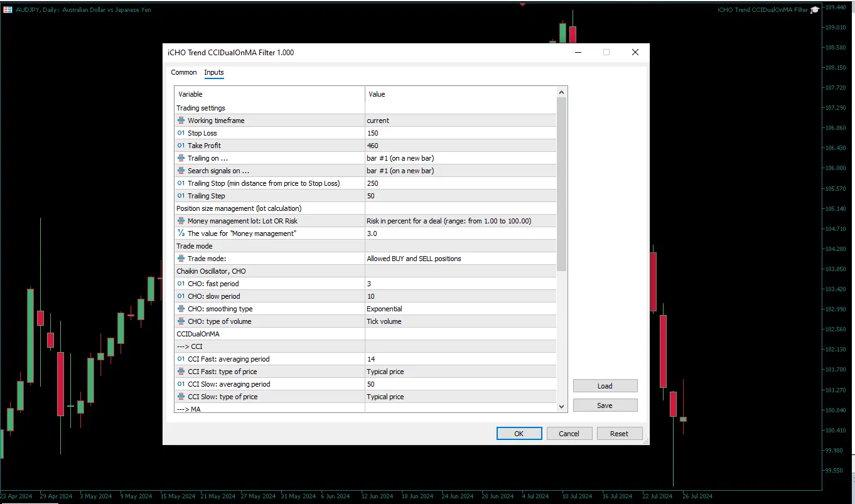Open the Working timeframe value dropdown
Viewport: 855px width, 504px height.
pos(460,121)
